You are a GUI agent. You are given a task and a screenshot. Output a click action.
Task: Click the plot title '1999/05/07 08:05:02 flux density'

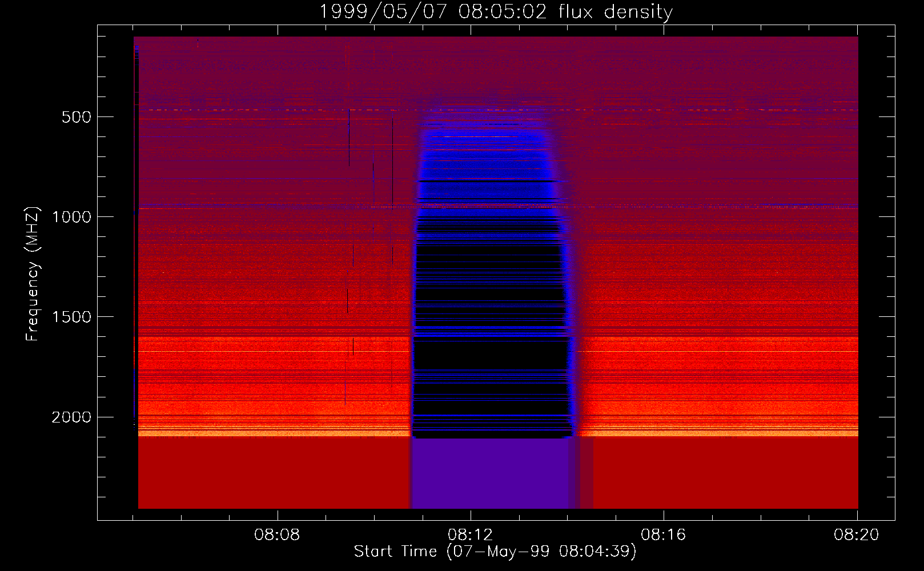[x=495, y=12]
